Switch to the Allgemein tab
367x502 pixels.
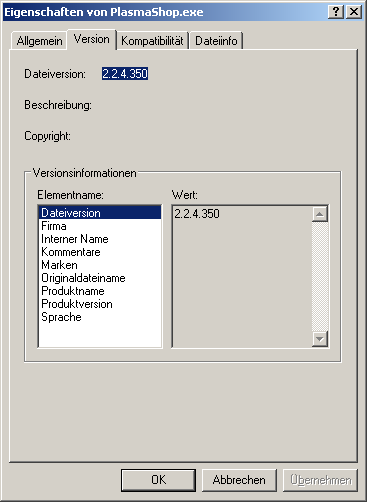pyautogui.click(x=39, y=41)
